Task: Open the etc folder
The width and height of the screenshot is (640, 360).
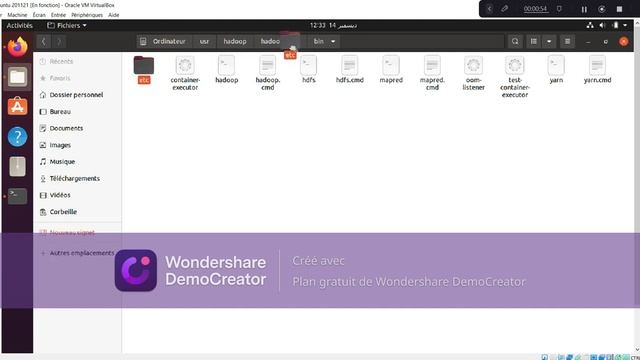Action: point(144,70)
